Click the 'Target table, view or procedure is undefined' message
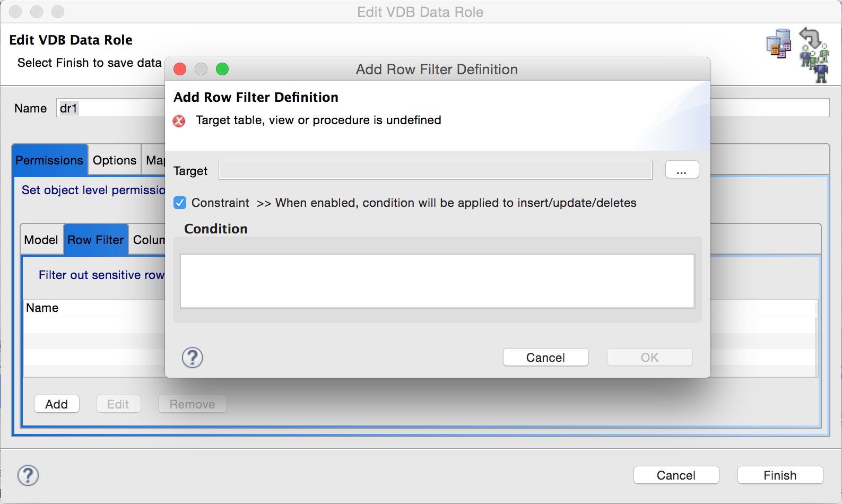842x504 pixels. click(x=318, y=120)
